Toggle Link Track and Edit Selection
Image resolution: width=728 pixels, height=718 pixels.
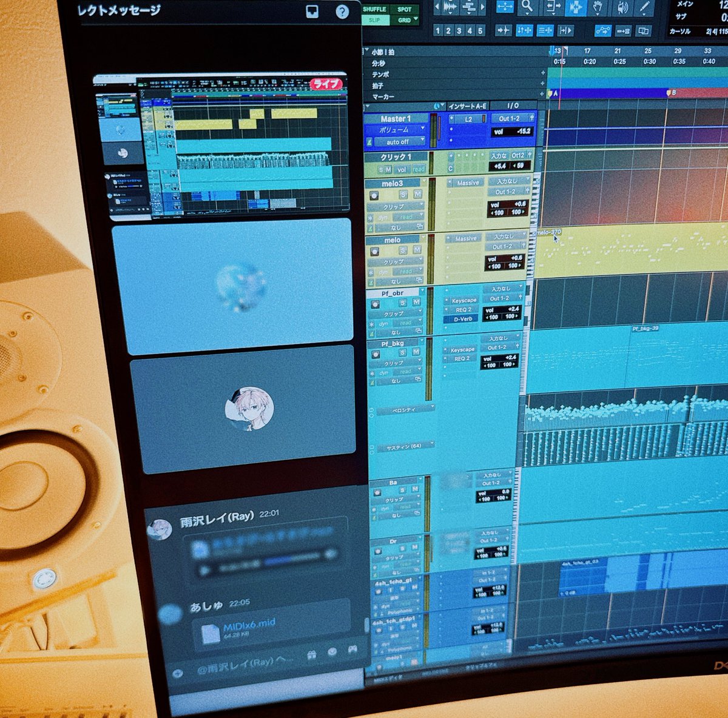545,30
